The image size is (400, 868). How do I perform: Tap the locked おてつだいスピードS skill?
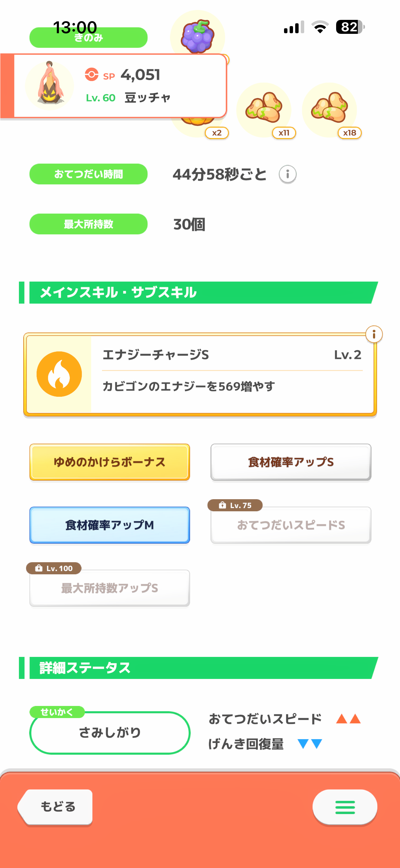coord(291,525)
